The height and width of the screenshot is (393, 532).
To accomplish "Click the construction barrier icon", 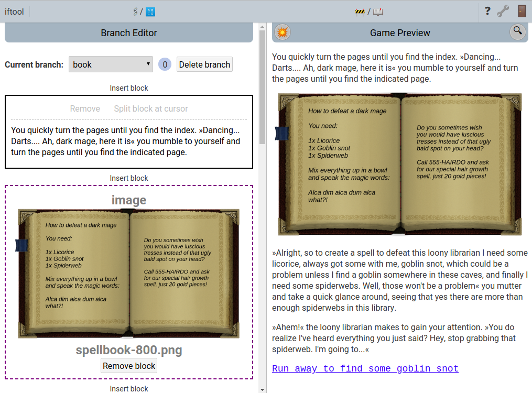I will pyautogui.click(x=360, y=12).
